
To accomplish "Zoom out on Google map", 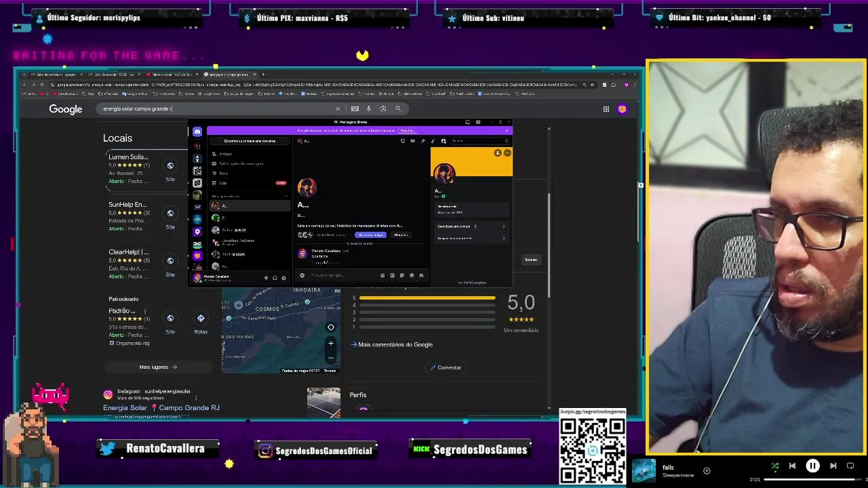I will pyautogui.click(x=331, y=357).
